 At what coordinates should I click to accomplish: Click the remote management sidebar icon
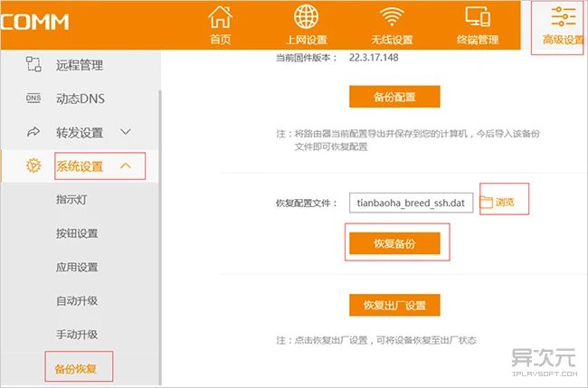click(x=33, y=64)
